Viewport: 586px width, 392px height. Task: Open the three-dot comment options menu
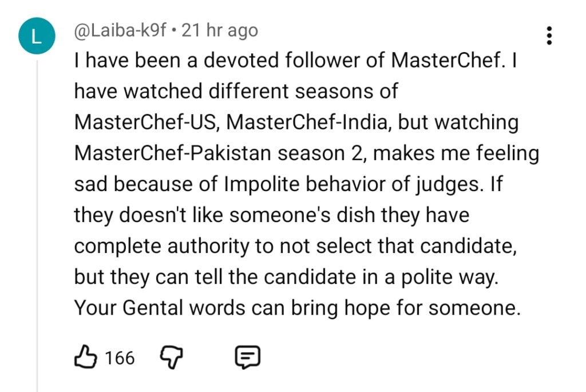point(549,35)
